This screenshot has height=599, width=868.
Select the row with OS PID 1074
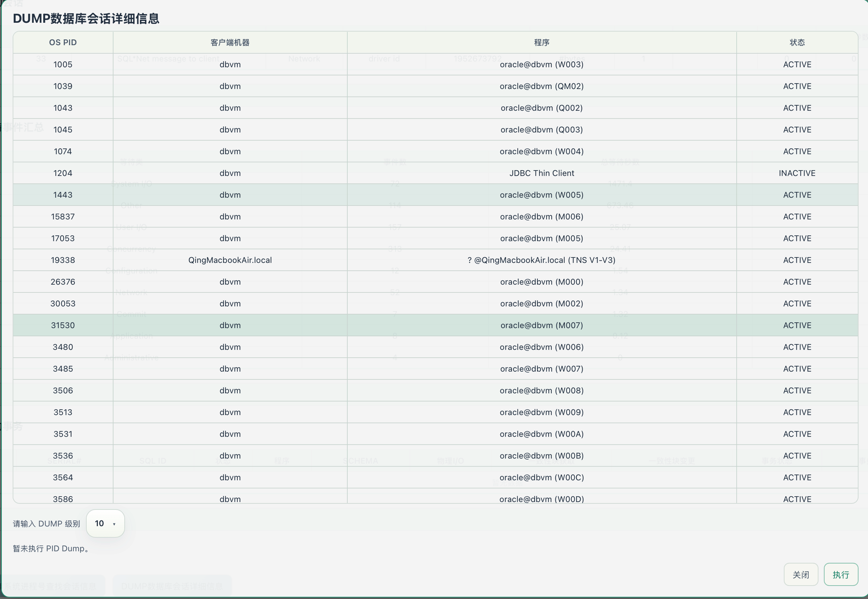tap(435, 151)
